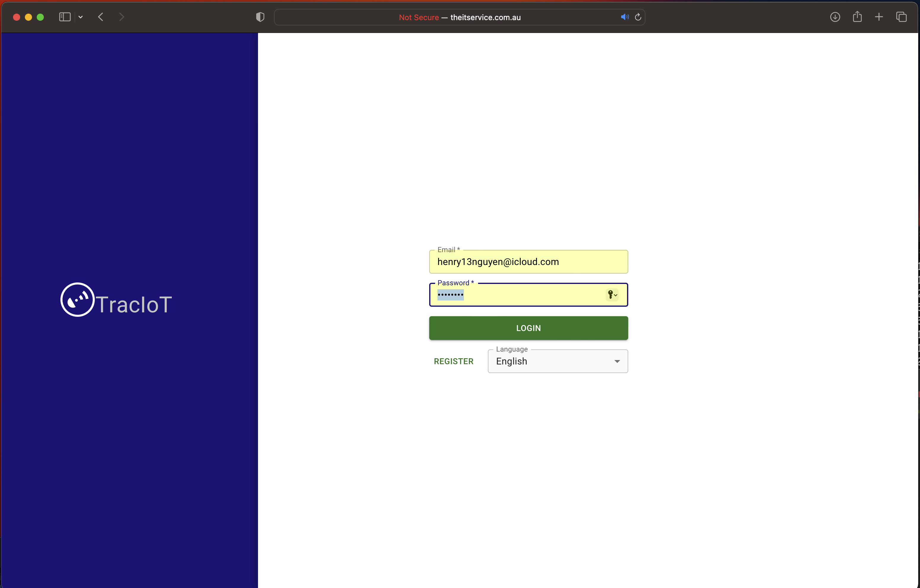The height and width of the screenshot is (588, 920).
Task: Click the browser forward navigation arrow
Action: click(121, 17)
